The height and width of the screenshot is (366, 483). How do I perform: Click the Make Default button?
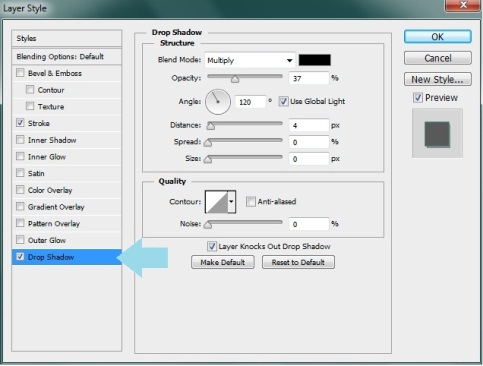click(x=223, y=262)
